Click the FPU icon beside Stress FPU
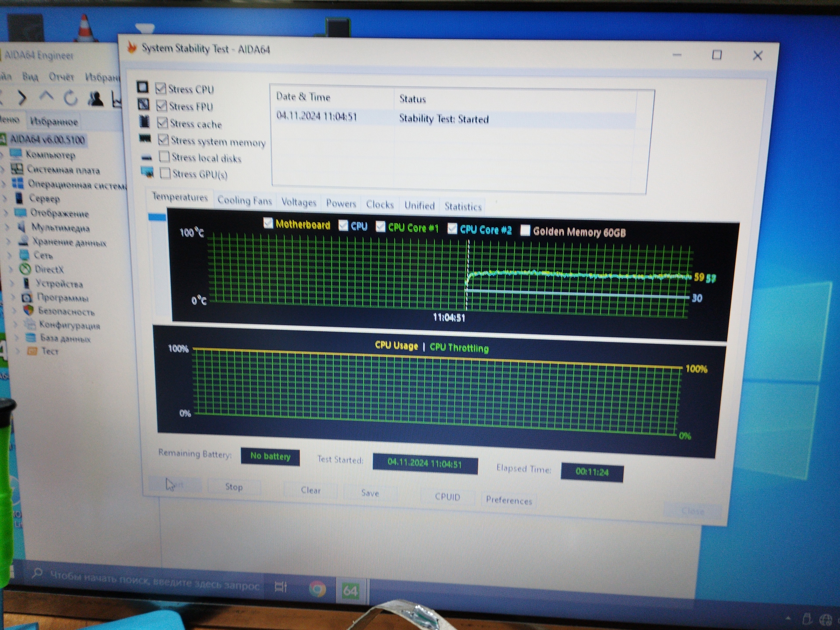The width and height of the screenshot is (840, 630). pyautogui.click(x=143, y=104)
